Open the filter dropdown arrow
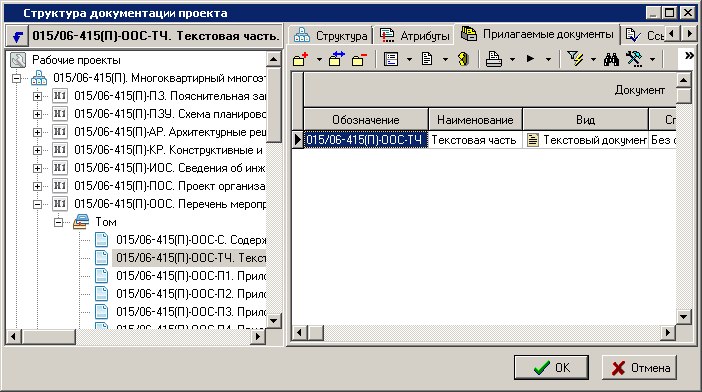Screen dimensions: 702x392 (x=593, y=59)
